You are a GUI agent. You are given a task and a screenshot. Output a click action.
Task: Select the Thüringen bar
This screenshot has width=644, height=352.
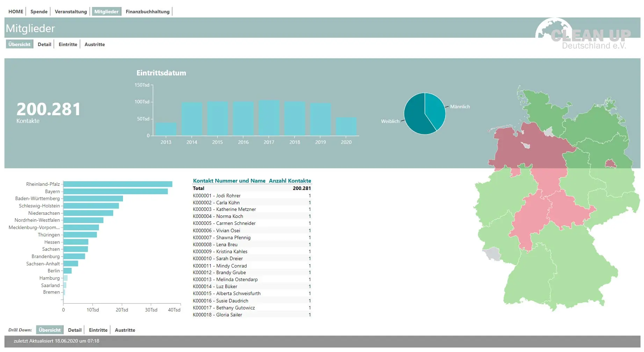click(80, 235)
